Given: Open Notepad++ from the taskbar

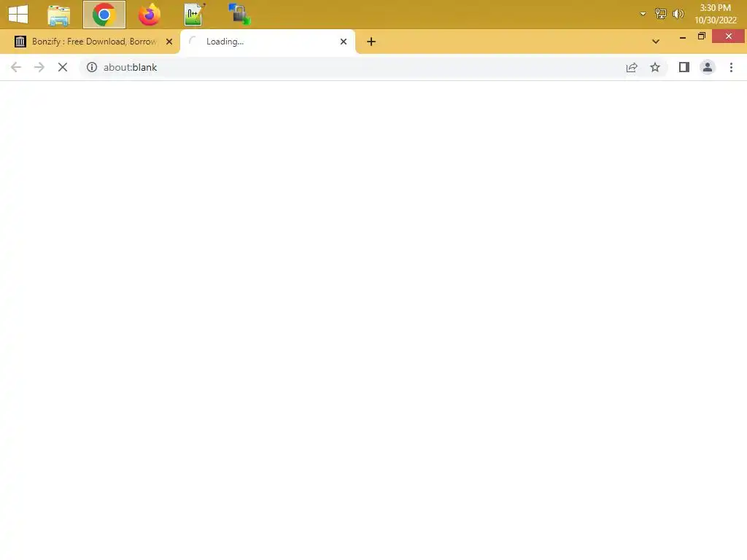Looking at the screenshot, I should (x=194, y=15).
